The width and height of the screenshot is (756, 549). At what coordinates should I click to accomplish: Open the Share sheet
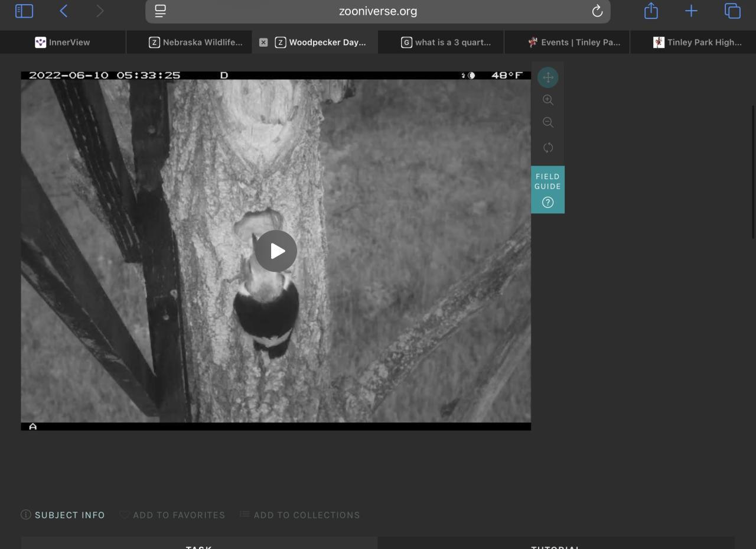651,11
